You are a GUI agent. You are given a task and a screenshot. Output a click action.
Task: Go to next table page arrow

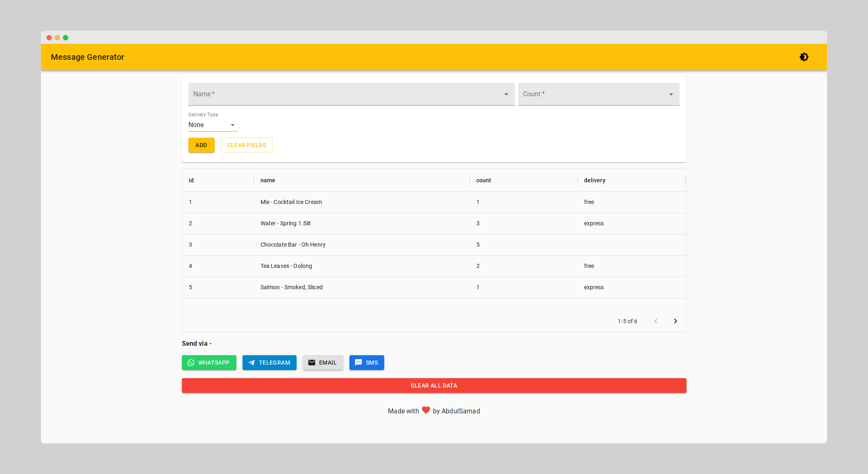[x=675, y=321]
